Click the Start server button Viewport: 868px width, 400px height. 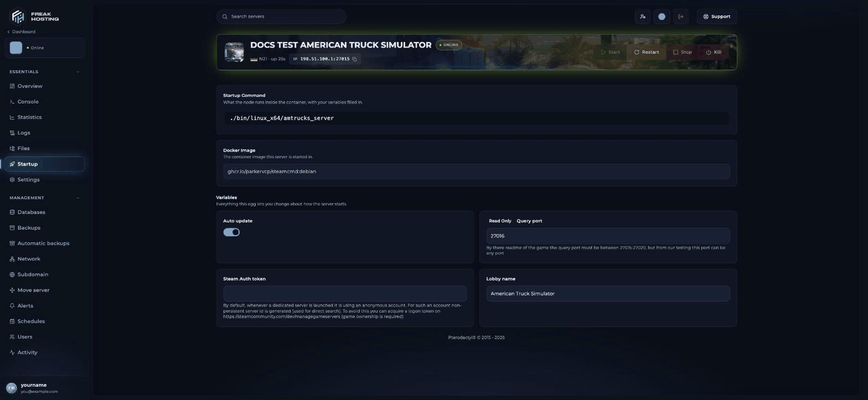pyautogui.click(x=611, y=52)
